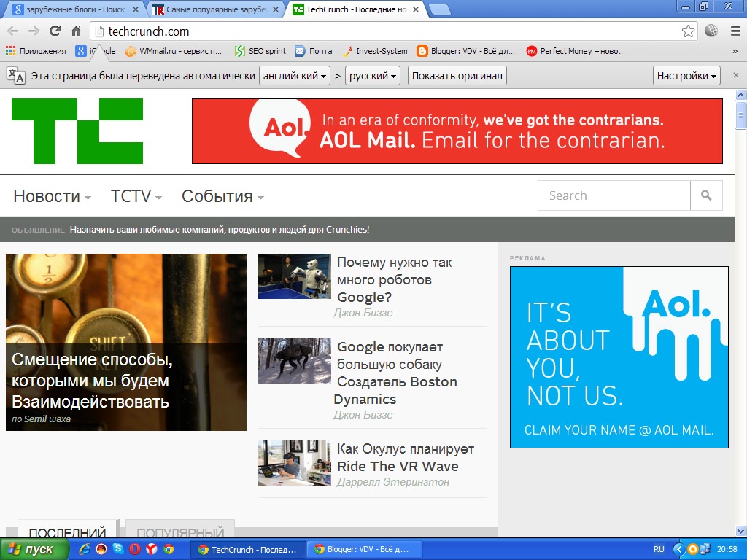Click the translate bar icon
This screenshot has height=560, width=747.
click(16, 76)
